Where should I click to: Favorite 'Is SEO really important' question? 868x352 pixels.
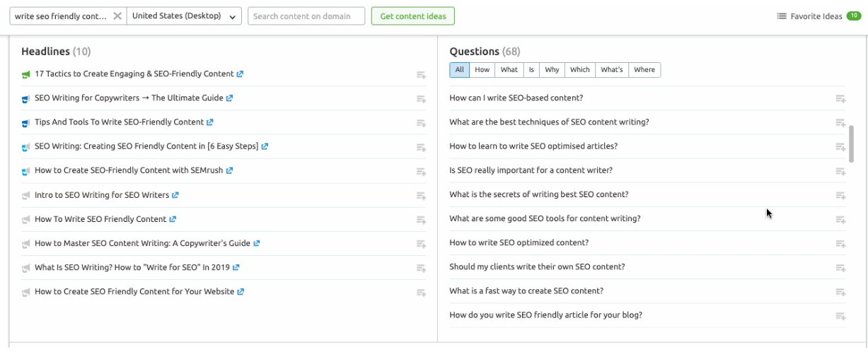(840, 171)
